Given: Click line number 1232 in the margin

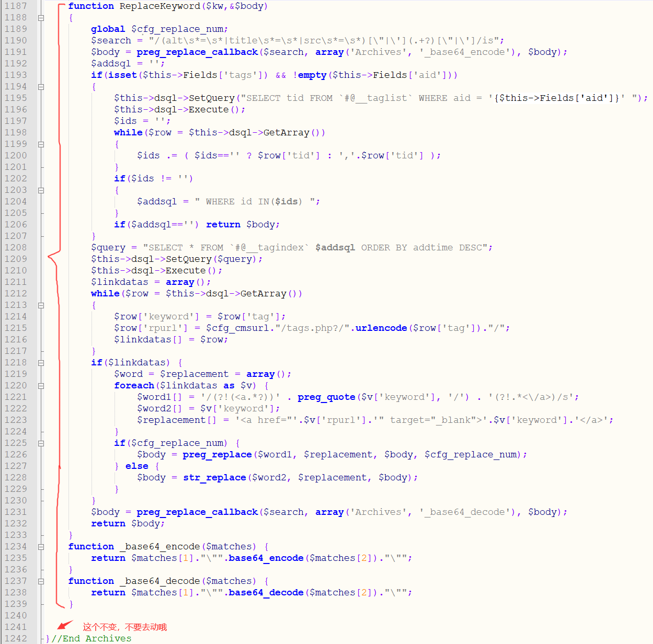Looking at the screenshot, I should pos(16,524).
